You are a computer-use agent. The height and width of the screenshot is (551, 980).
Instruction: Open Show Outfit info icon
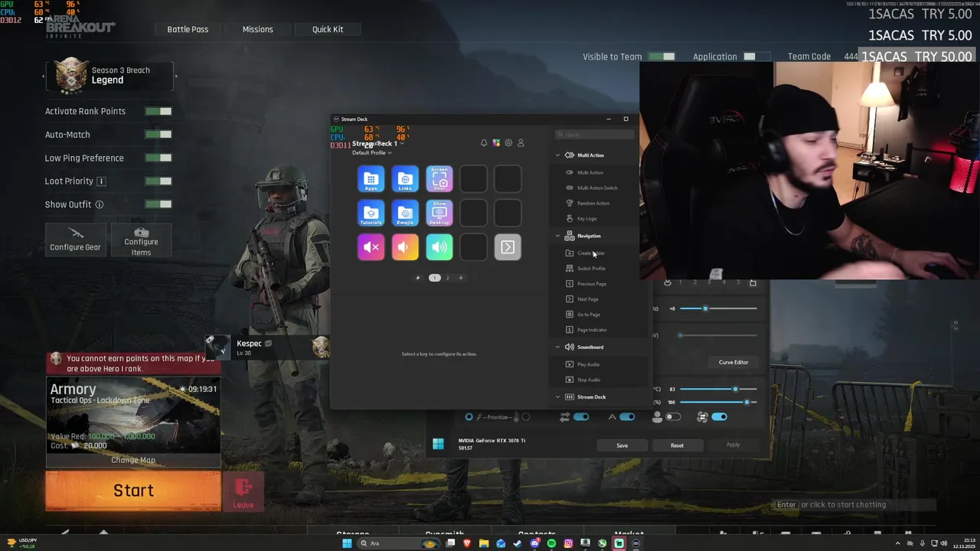[x=99, y=204]
